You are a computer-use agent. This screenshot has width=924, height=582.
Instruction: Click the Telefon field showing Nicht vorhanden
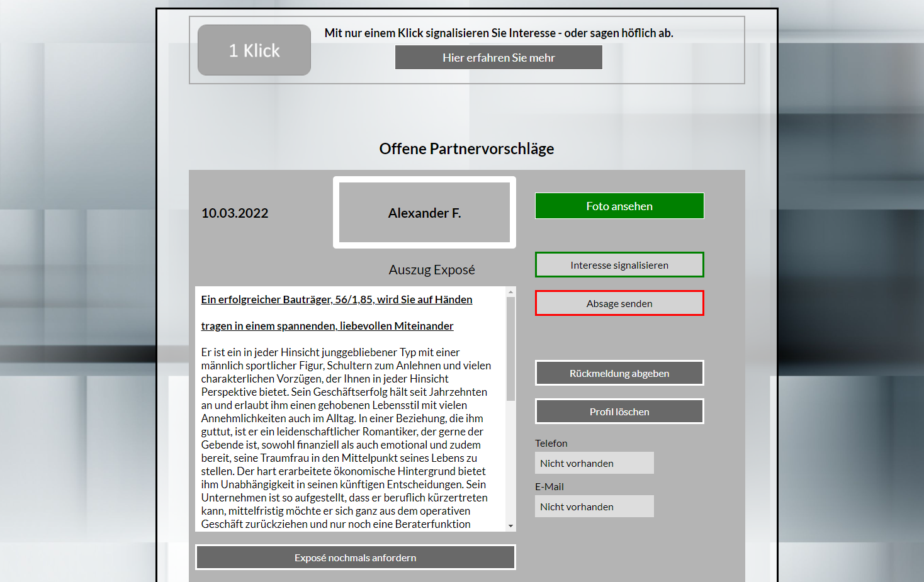tap(594, 462)
